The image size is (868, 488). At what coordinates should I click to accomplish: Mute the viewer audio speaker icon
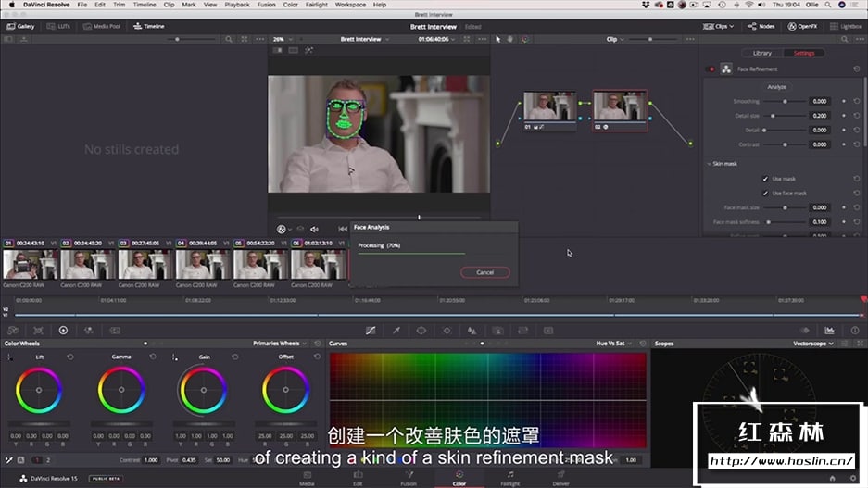(x=314, y=229)
